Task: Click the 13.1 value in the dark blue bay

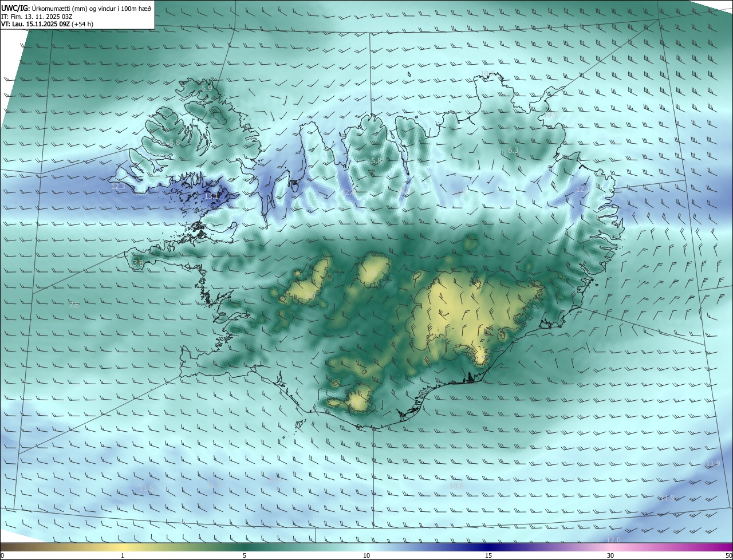Action: [212, 196]
